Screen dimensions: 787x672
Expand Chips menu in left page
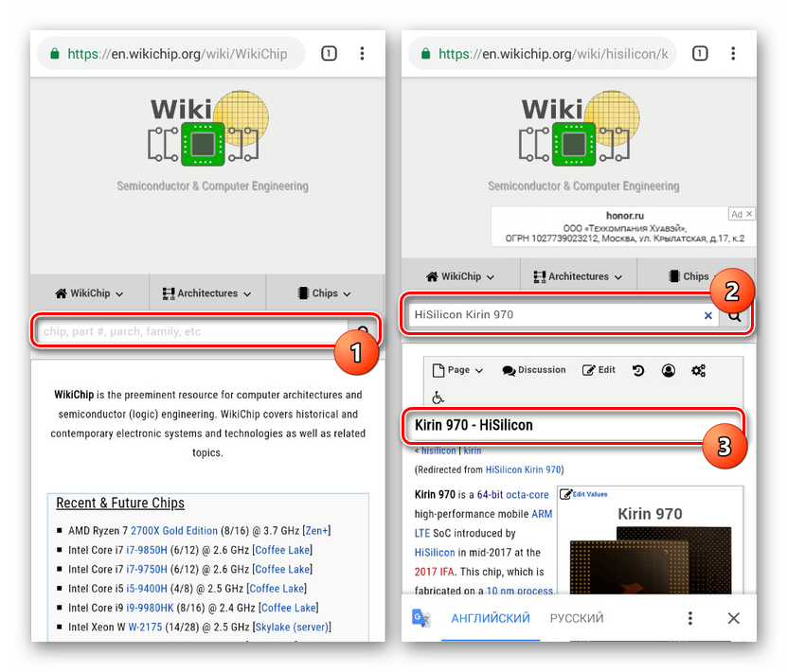pyautogui.click(x=325, y=293)
